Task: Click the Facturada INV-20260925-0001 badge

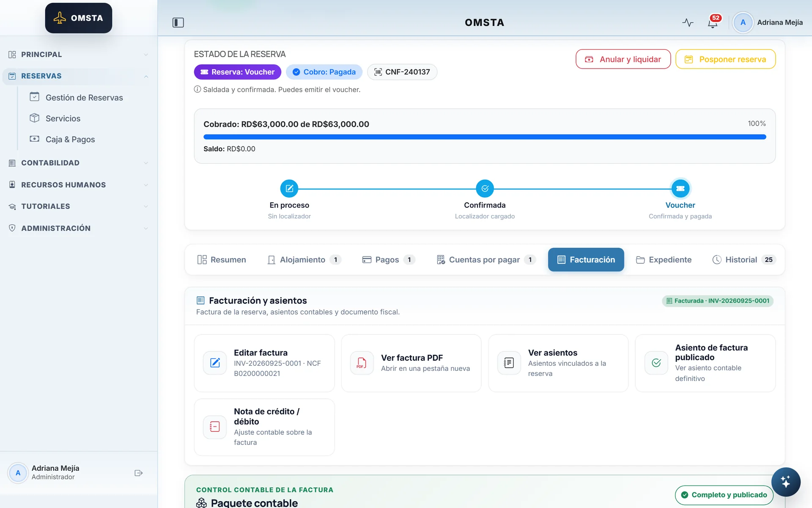Action: tap(717, 301)
